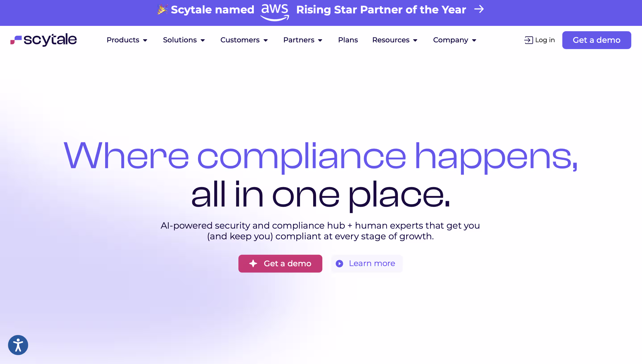This screenshot has height=364, width=642.
Task: Click the sparkle icon on pink demo button
Action: (x=253, y=263)
